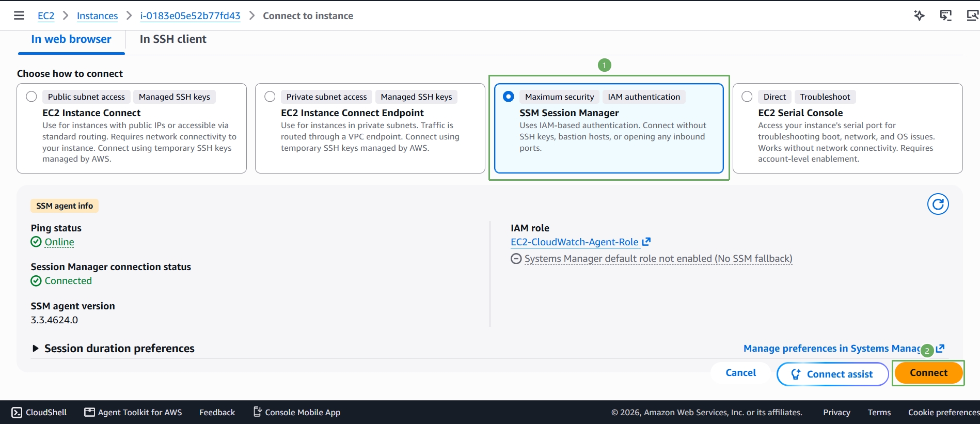Click the SSM agent info badge
Image resolution: width=980 pixels, height=424 pixels.
pos(65,206)
